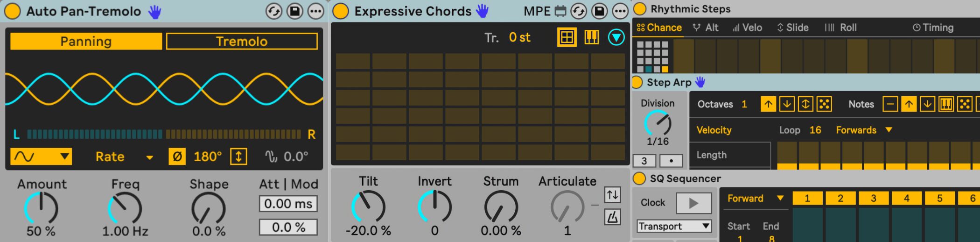Toggle the Expressive Chords device activator
The height and width of the screenshot is (242, 980).
click(x=341, y=11)
